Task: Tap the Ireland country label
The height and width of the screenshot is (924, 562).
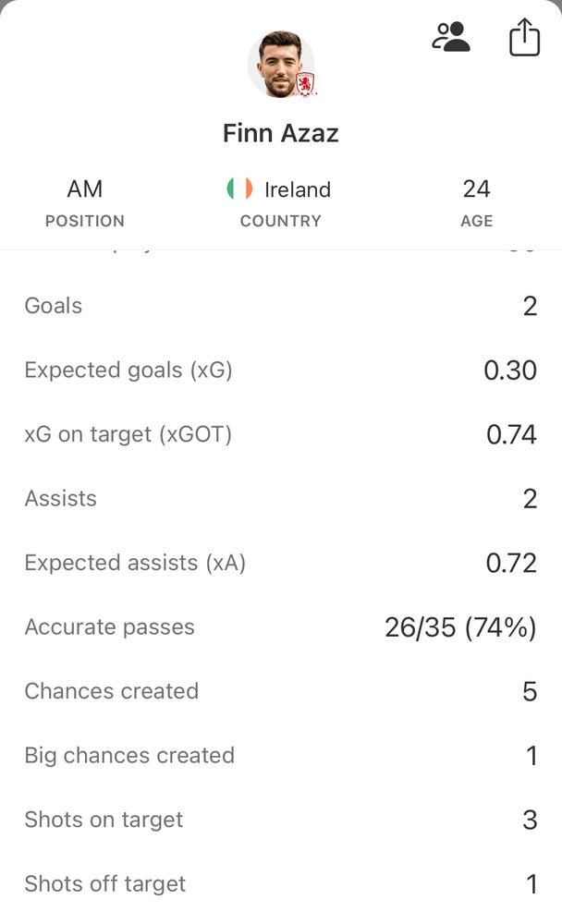Action: point(298,189)
